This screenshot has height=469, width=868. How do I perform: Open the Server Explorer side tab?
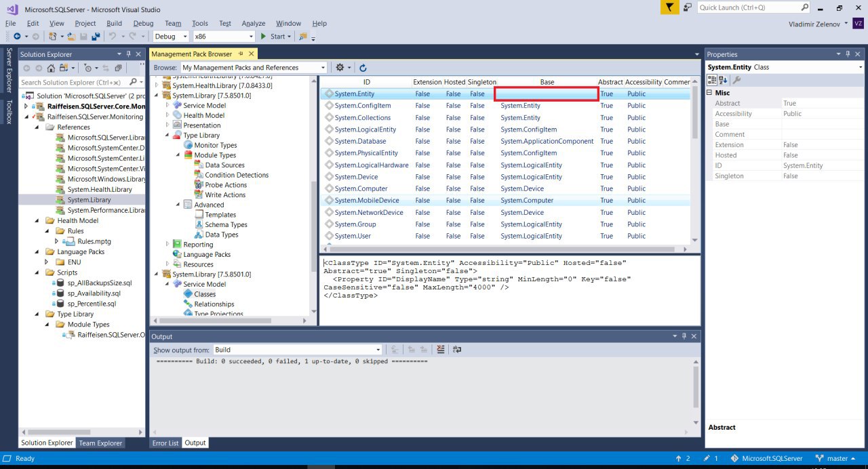point(9,70)
